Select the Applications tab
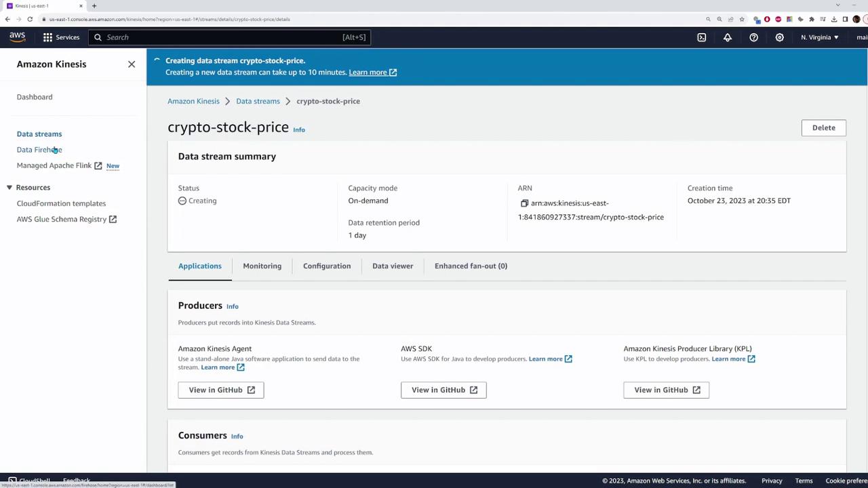The width and height of the screenshot is (868, 488). pyautogui.click(x=200, y=266)
